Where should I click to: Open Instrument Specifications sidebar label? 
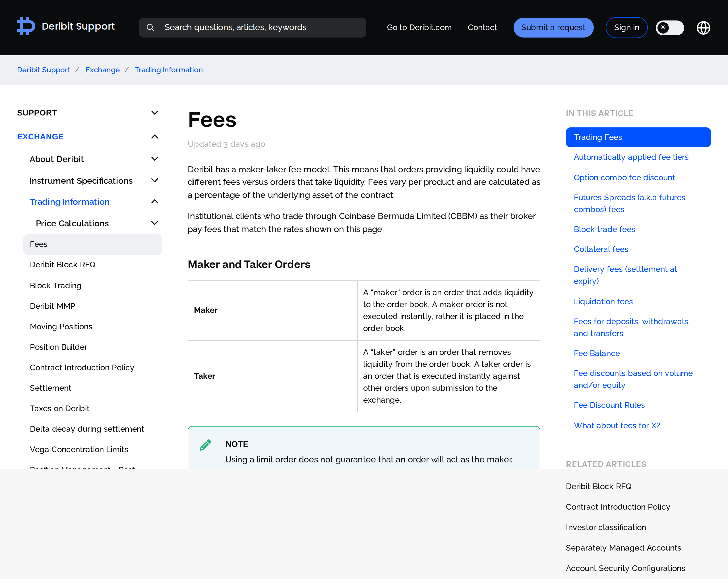click(x=81, y=181)
